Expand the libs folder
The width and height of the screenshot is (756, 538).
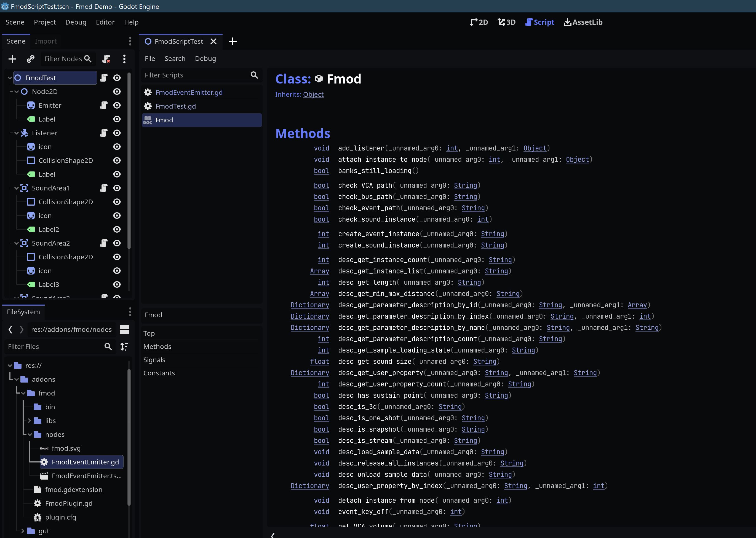pyautogui.click(x=30, y=421)
